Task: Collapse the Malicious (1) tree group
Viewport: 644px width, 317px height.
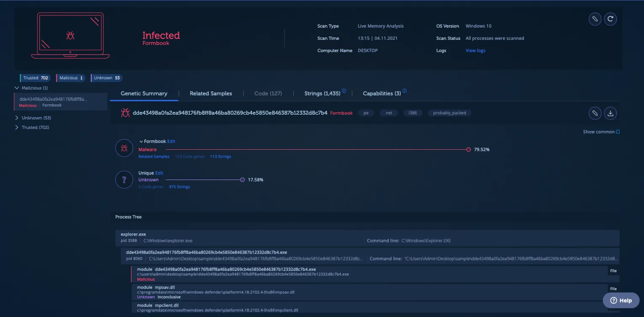Action: 17,88
